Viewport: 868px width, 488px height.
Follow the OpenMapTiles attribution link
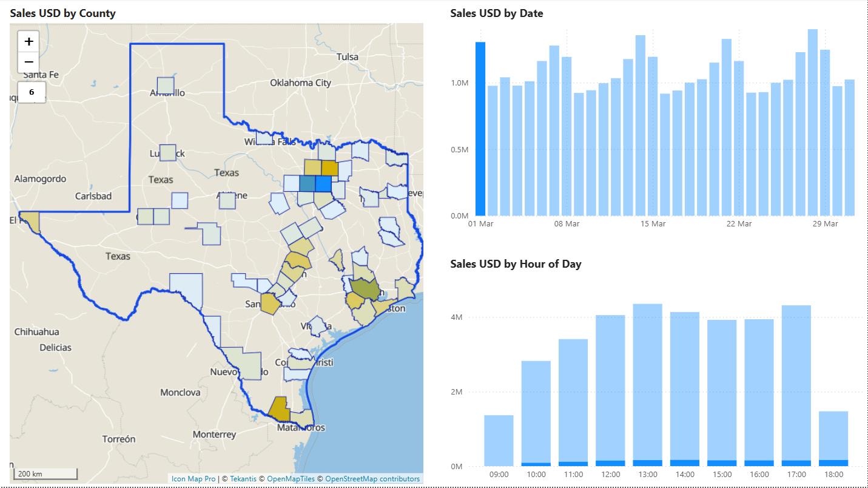click(x=291, y=479)
